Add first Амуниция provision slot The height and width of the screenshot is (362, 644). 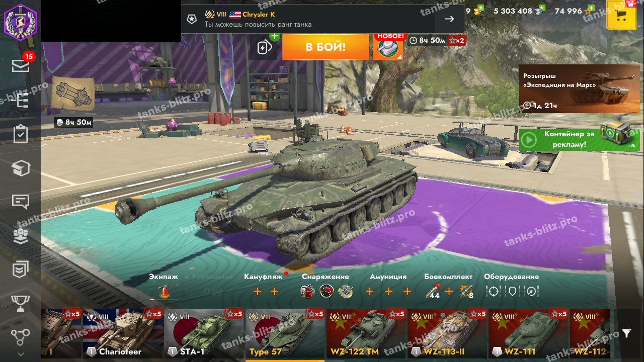tap(370, 292)
